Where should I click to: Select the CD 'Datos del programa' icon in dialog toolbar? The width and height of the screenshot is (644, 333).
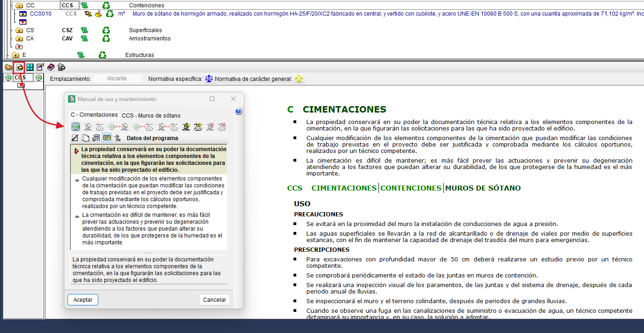[x=76, y=127]
